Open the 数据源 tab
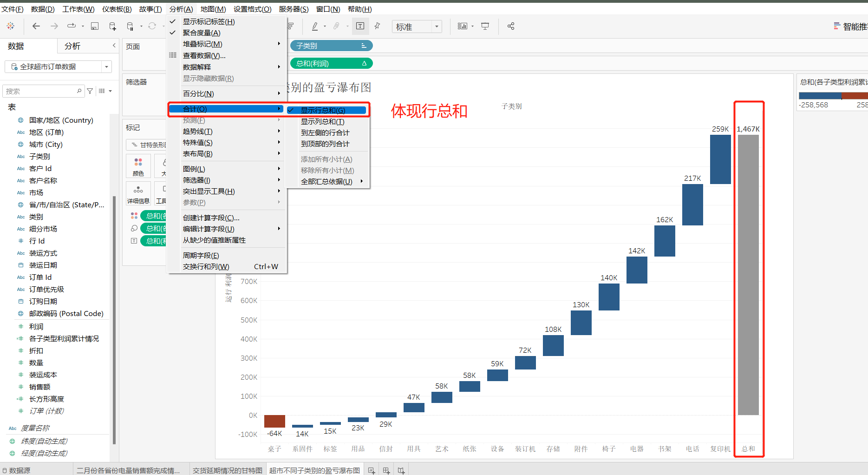Image resolution: width=868 pixels, height=475 pixels. pos(20,470)
